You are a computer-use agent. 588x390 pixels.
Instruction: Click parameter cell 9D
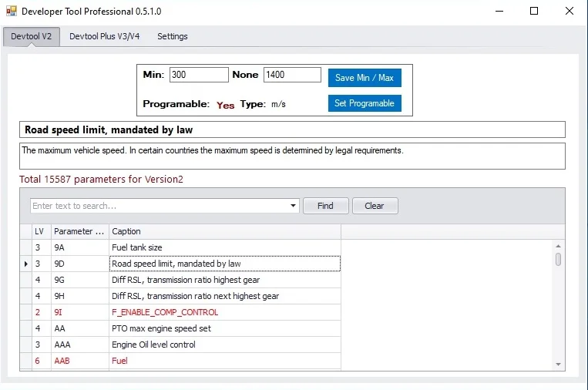(80, 264)
